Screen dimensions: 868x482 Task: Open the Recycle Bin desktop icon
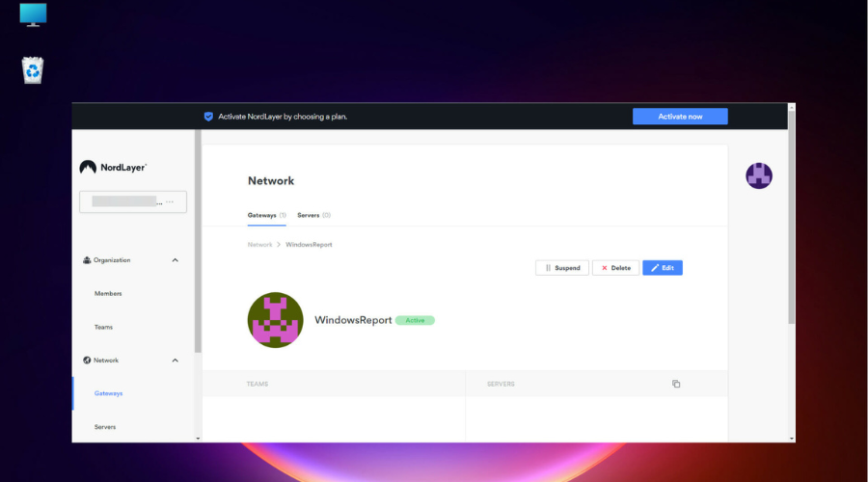click(33, 69)
